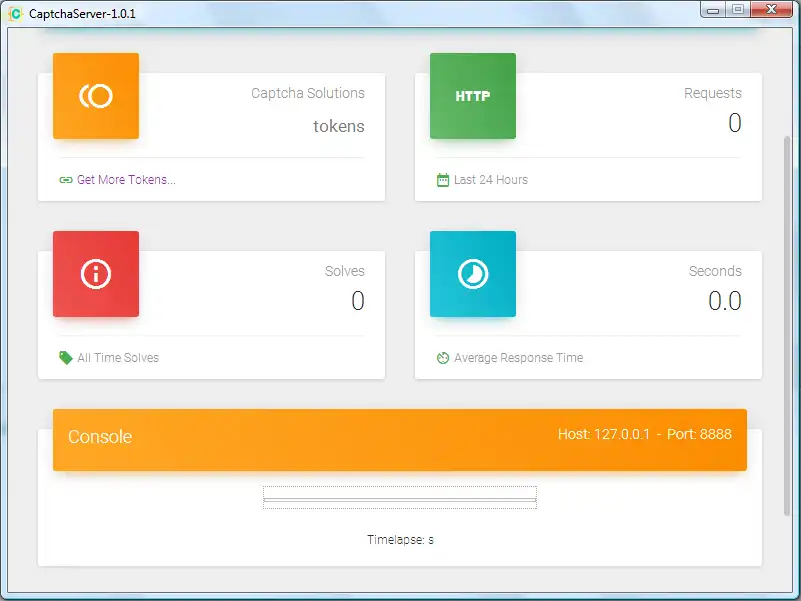Maximize the CaptchaServer window

738,10
